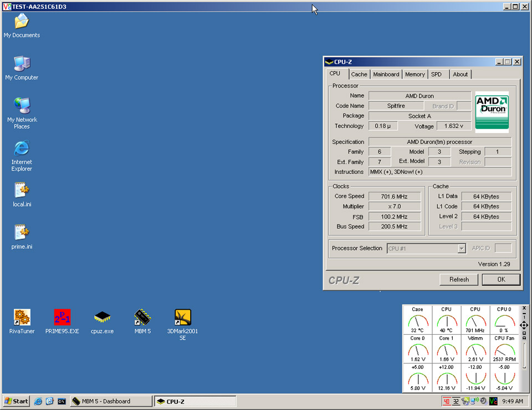Close the MBM dashboard with its X icon
The height and width of the screenshot is (410, 532).
524,308
